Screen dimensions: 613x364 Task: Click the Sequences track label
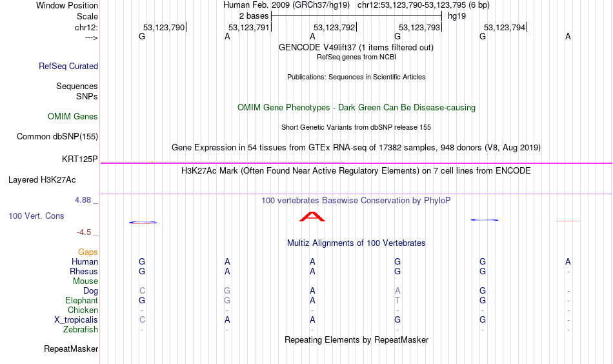click(77, 86)
